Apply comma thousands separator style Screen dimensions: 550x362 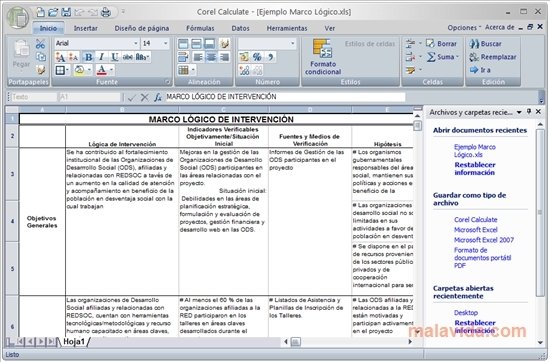click(x=270, y=57)
